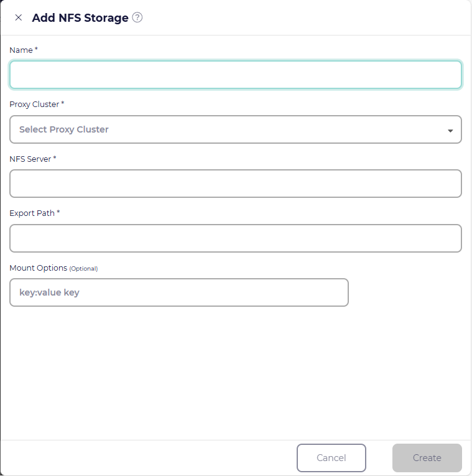
Task: Click the NFS Server label
Action: pyautogui.click(x=30, y=159)
